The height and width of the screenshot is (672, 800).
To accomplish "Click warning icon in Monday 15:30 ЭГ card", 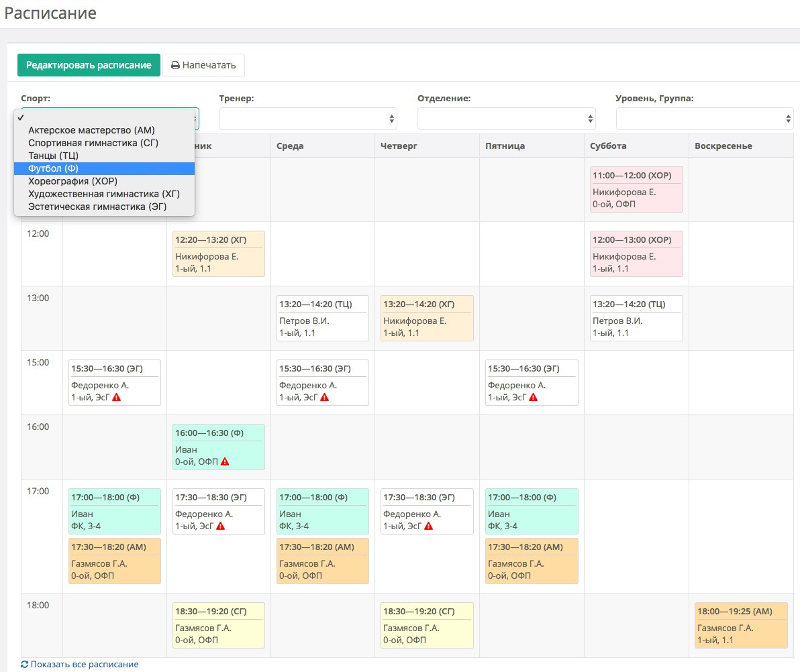I will coord(116,397).
